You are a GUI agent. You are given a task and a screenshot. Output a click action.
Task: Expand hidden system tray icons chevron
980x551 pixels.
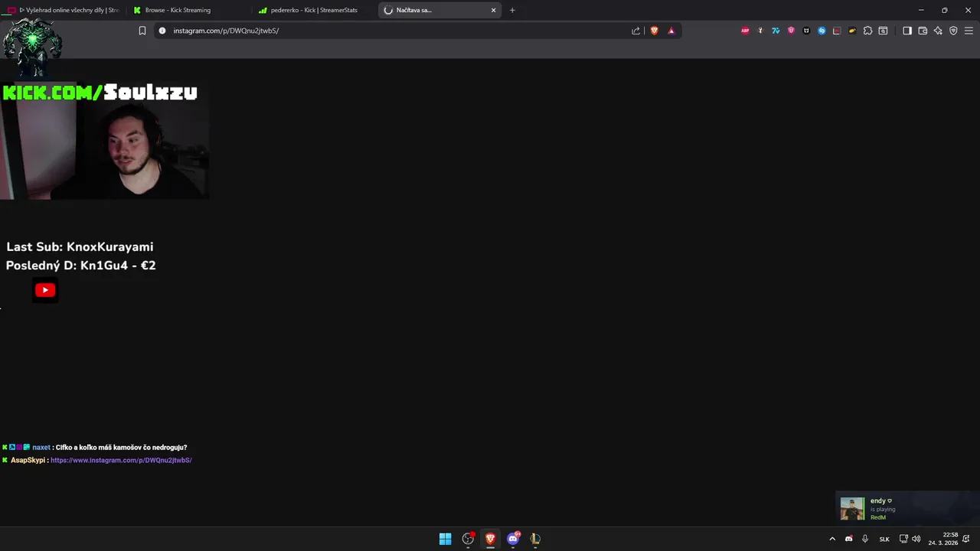(832, 539)
